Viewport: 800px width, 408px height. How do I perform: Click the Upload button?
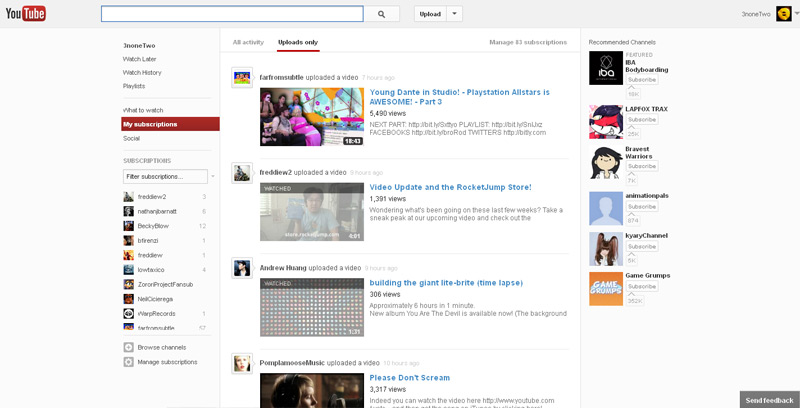pos(430,14)
